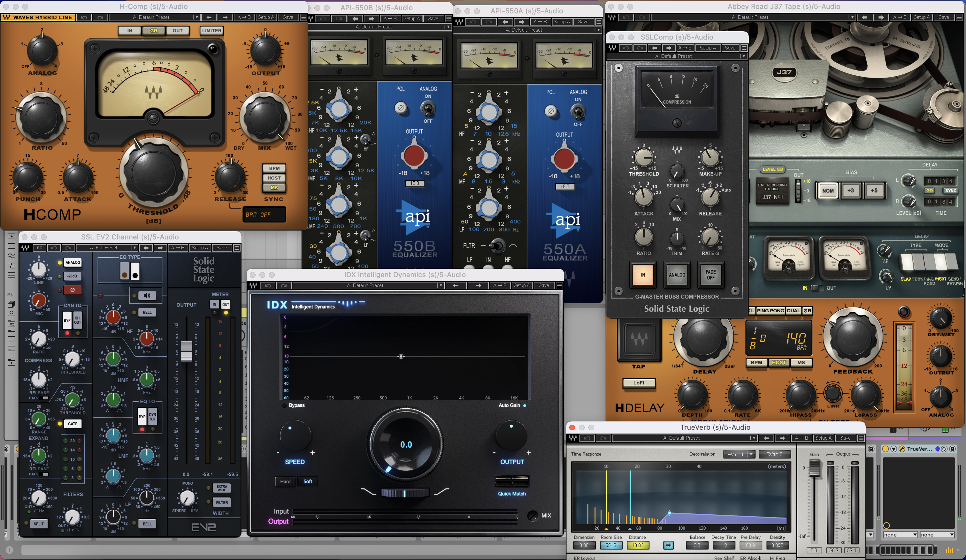Select PING PONG mode in H-Delay
Screen dimensions: 966x560
(770, 311)
